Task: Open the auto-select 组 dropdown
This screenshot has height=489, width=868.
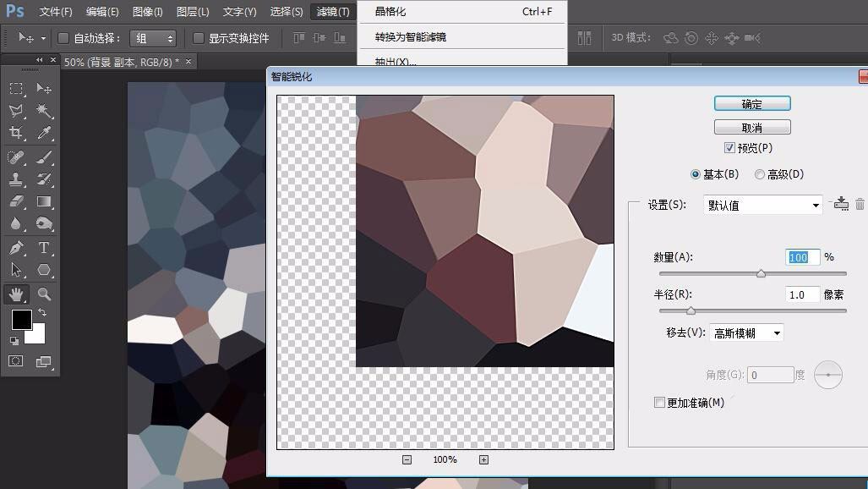Action: (153, 38)
